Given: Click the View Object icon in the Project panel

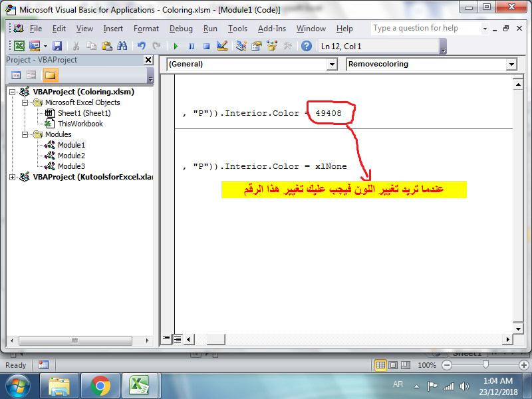Looking at the screenshot, I should click(x=31, y=75).
